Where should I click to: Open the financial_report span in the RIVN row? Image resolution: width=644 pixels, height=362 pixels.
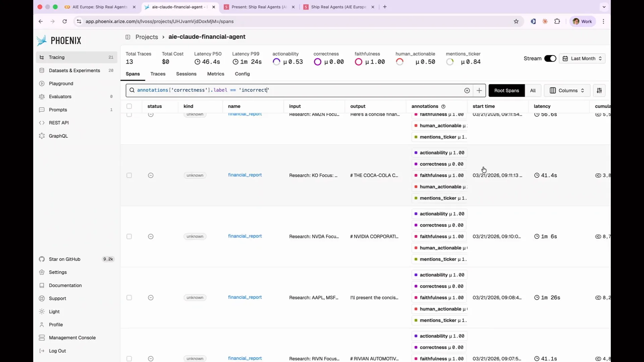point(245,358)
